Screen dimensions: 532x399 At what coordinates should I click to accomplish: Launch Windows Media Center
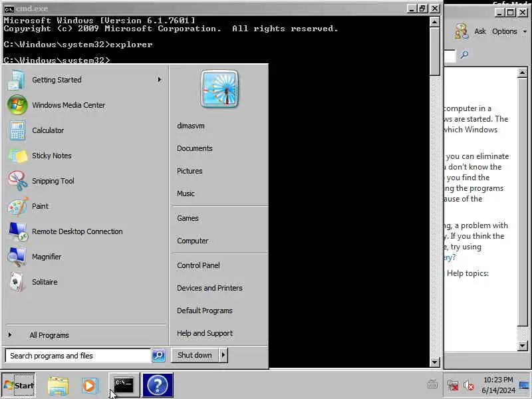pos(84,105)
